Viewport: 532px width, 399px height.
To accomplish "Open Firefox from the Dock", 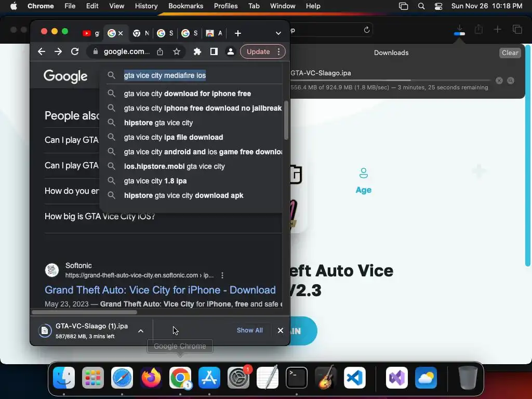I will (x=151, y=378).
